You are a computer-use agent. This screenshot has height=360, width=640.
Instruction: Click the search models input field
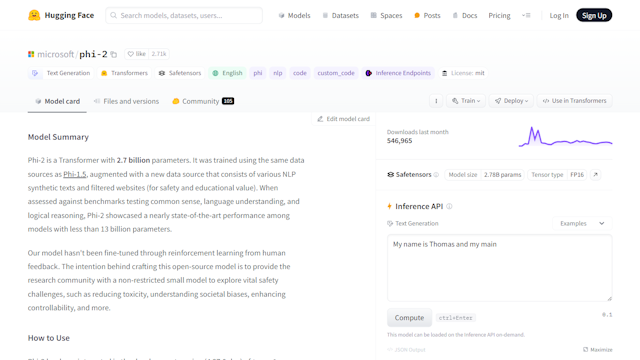184,16
